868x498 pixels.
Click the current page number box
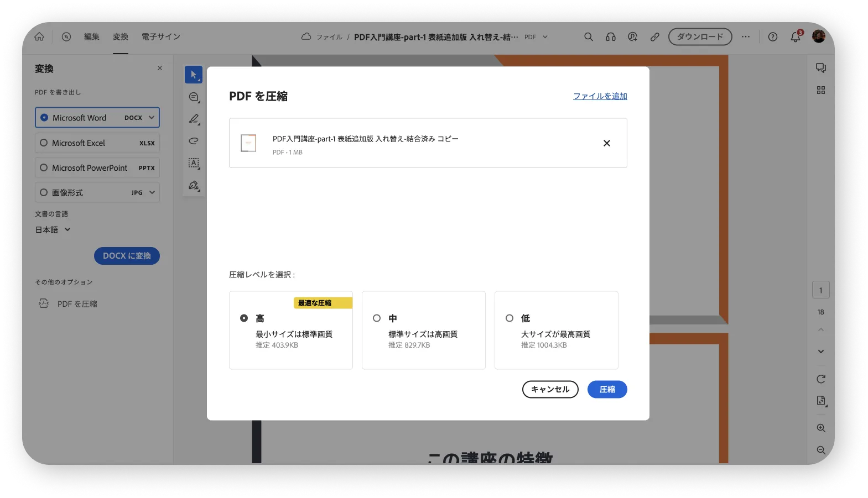821,290
